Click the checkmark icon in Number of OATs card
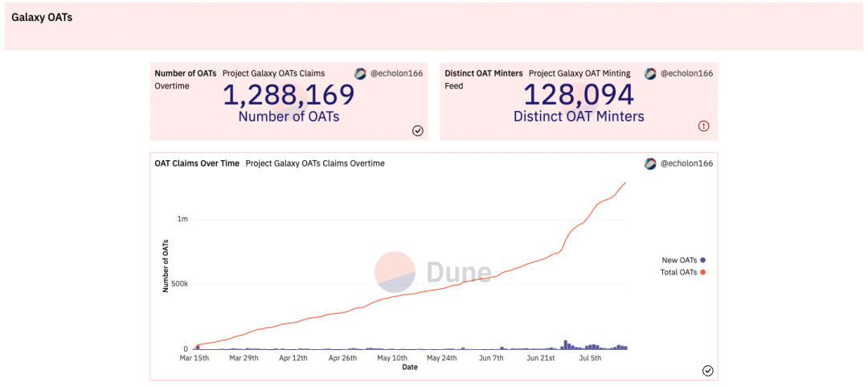Screen dimensions: 868x387 click(418, 131)
